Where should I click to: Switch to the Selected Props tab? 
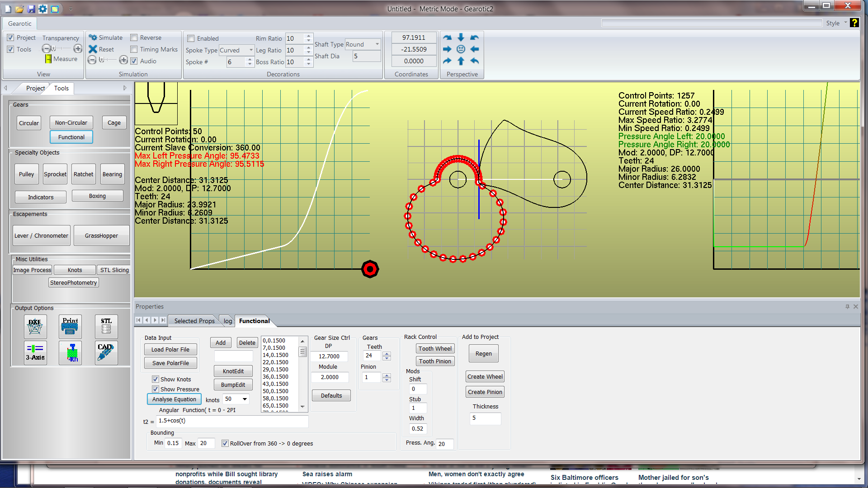194,321
